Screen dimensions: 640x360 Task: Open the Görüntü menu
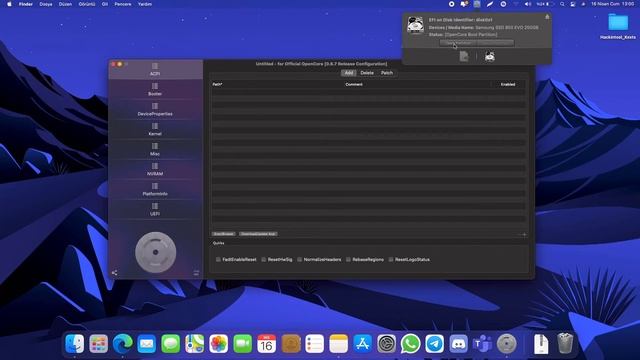pyautogui.click(x=87, y=4)
